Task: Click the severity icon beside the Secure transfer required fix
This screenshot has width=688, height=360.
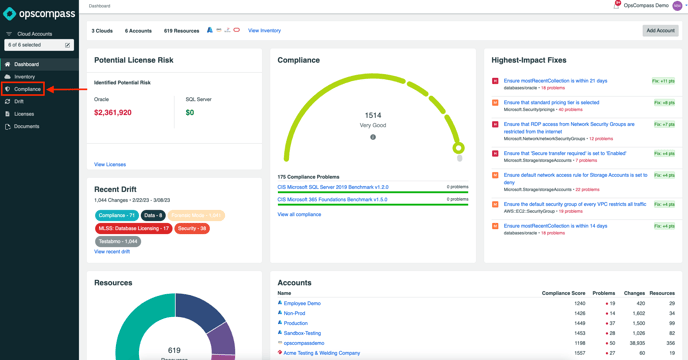Action: pos(495,154)
